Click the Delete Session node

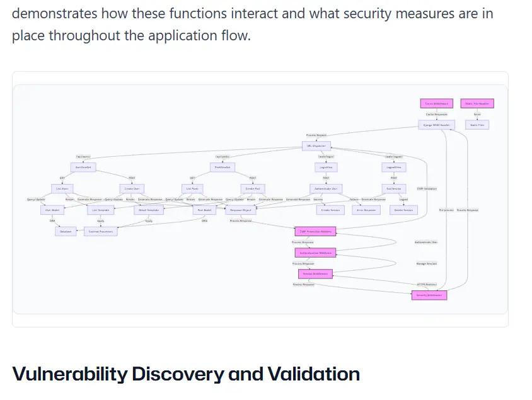pos(403,210)
